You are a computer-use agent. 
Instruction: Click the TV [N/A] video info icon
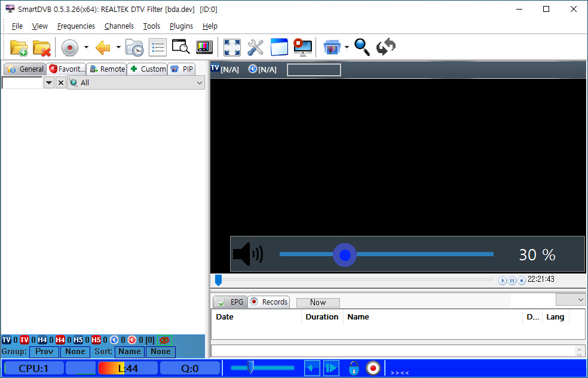tap(215, 68)
